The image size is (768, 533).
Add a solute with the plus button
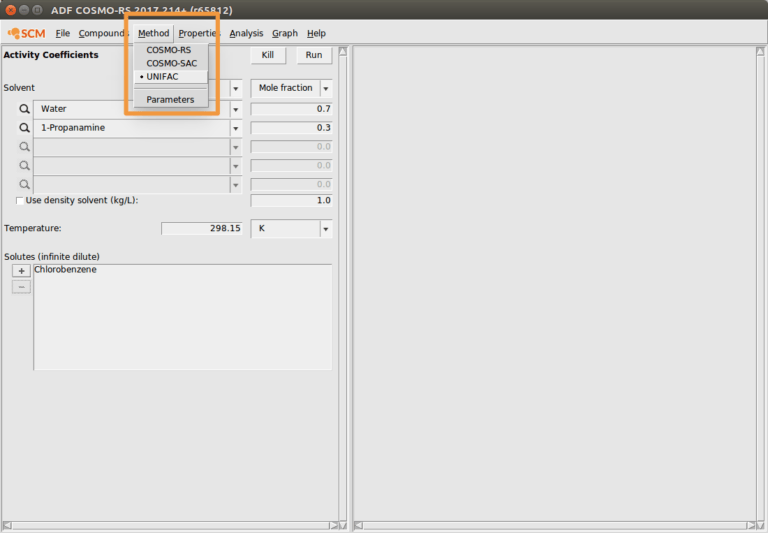(x=22, y=271)
